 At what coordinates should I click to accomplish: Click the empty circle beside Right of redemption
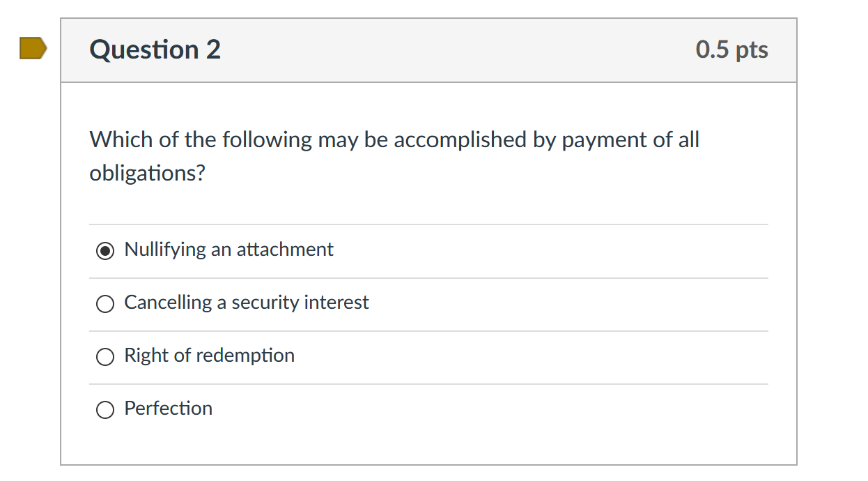pos(104,356)
